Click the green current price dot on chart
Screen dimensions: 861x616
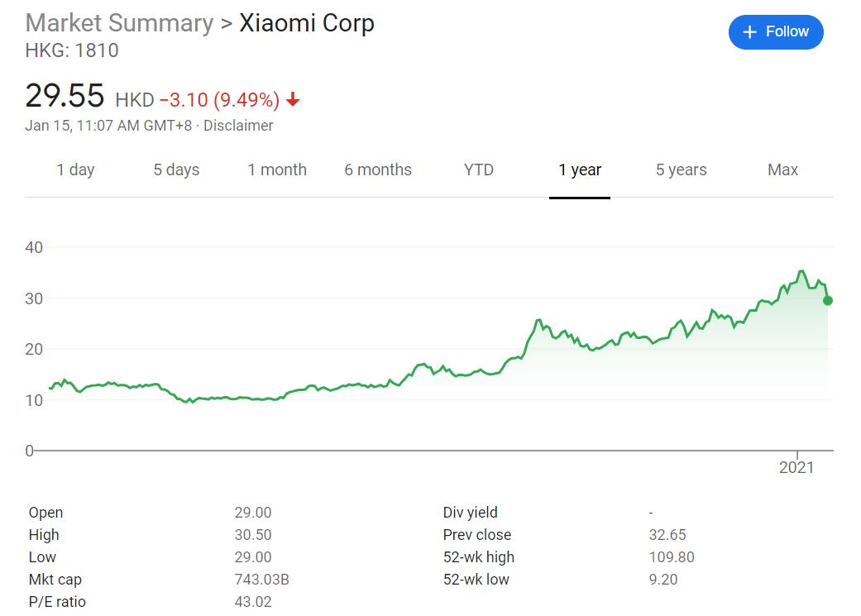pos(827,300)
